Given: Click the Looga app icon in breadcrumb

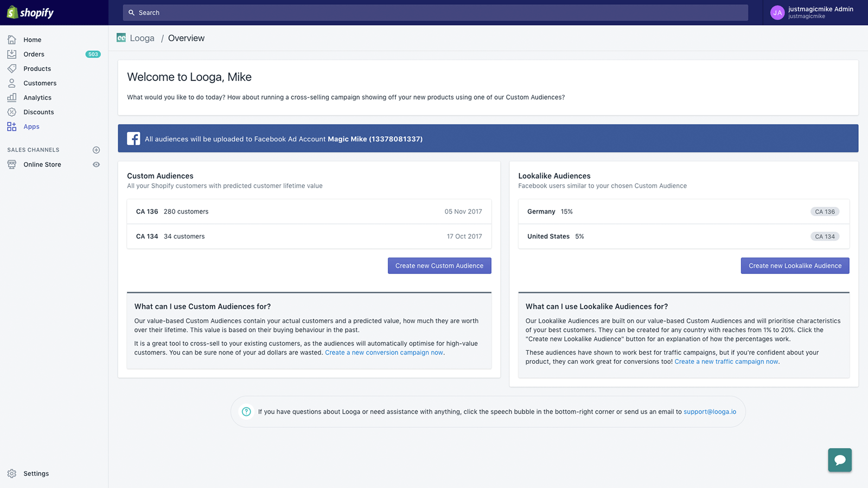Looking at the screenshot, I should point(121,37).
